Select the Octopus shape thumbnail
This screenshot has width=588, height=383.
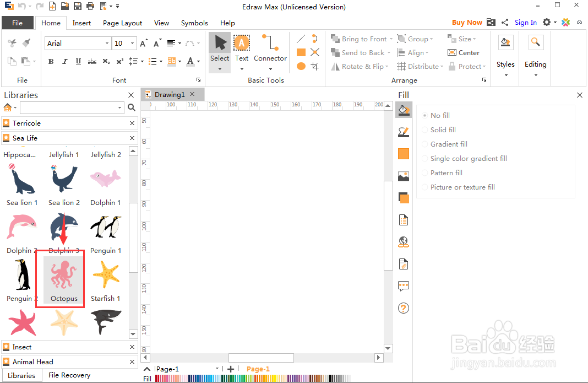point(64,280)
